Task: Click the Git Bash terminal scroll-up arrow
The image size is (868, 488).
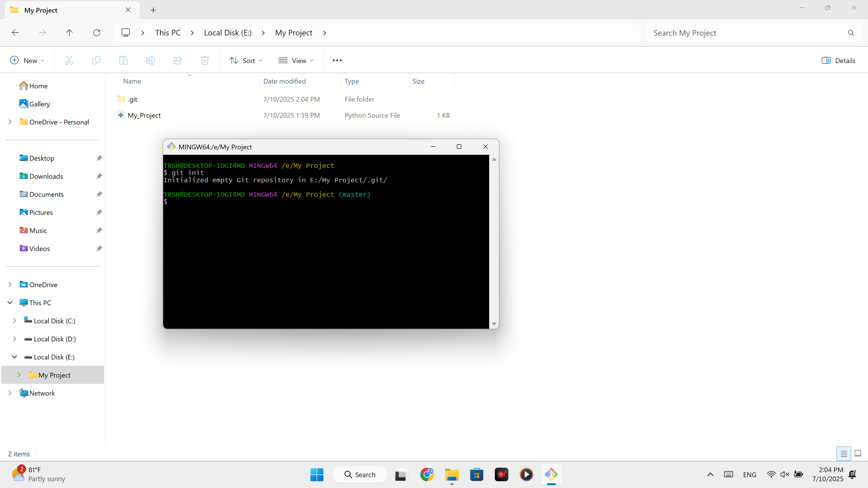Action: pyautogui.click(x=494, y=159)
